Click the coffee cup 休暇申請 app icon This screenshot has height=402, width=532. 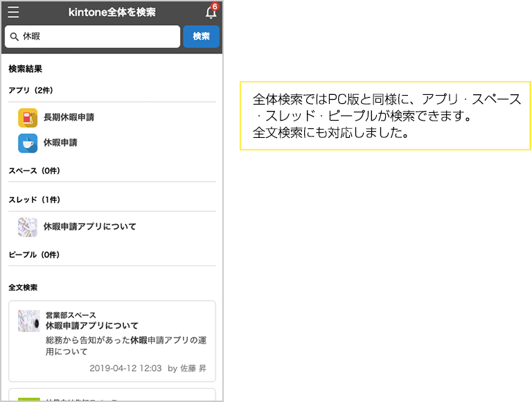point(28,143)
